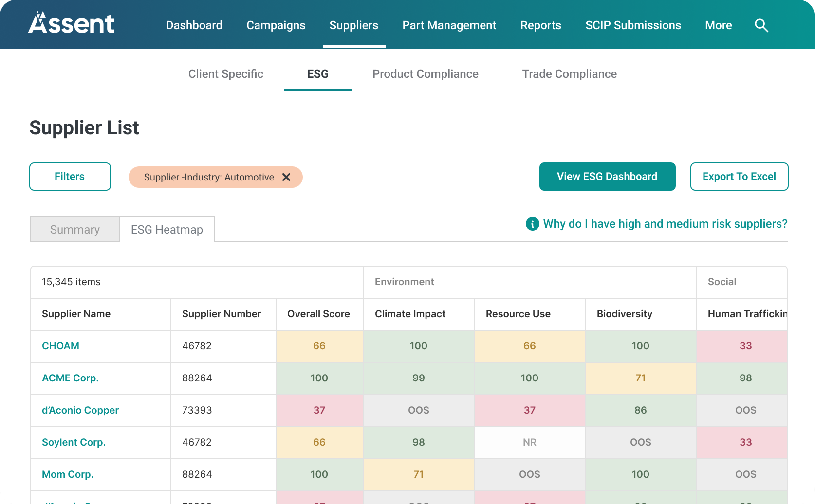Open the Trade Compliance tab
The height and width of the screenshot is (504, 815).
click(x=569, y=74)
